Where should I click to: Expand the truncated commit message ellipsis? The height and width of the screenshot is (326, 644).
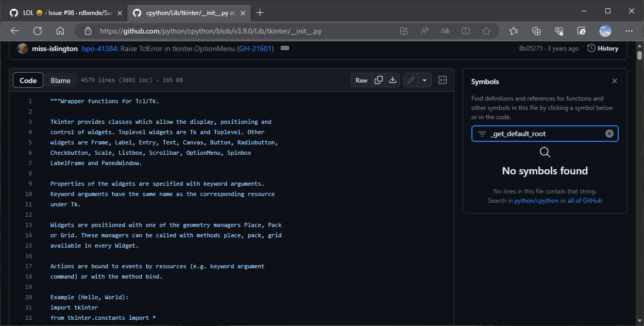[x=284, y=48]
